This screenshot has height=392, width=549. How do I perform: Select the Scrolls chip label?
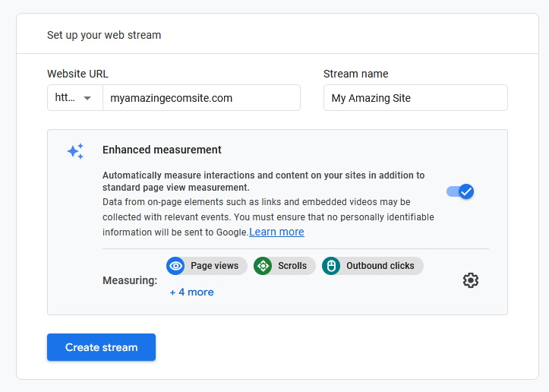click(x=292, y=266)
